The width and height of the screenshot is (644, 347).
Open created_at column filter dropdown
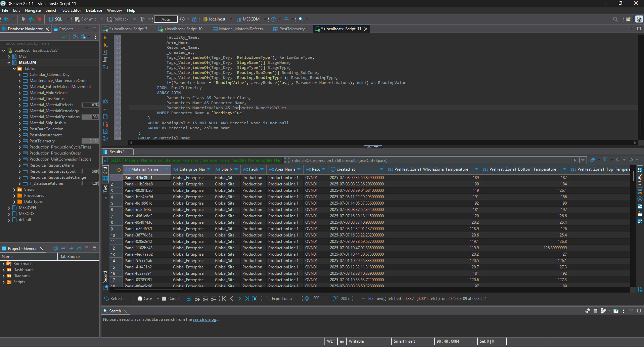coord(381,169)
